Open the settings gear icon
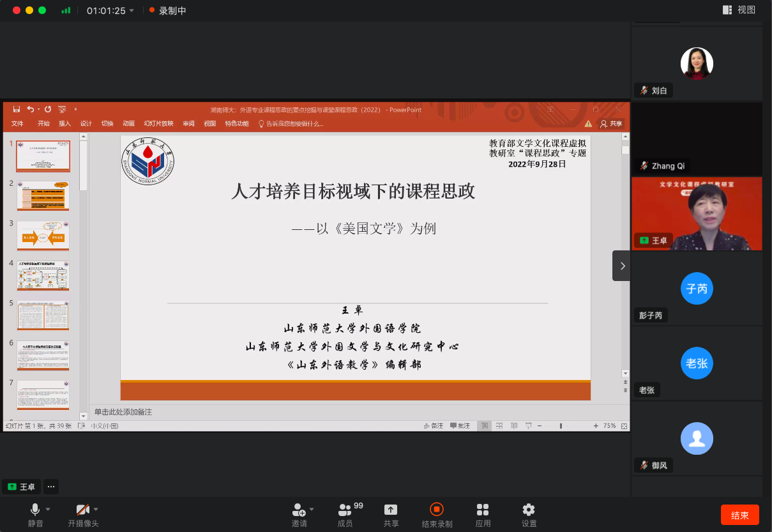772x532 pixels. [x=529, y=510]
